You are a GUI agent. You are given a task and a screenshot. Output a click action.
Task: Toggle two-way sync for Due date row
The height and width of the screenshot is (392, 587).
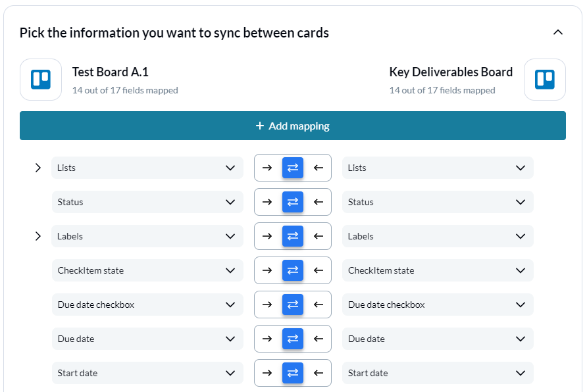coord(293,339)
